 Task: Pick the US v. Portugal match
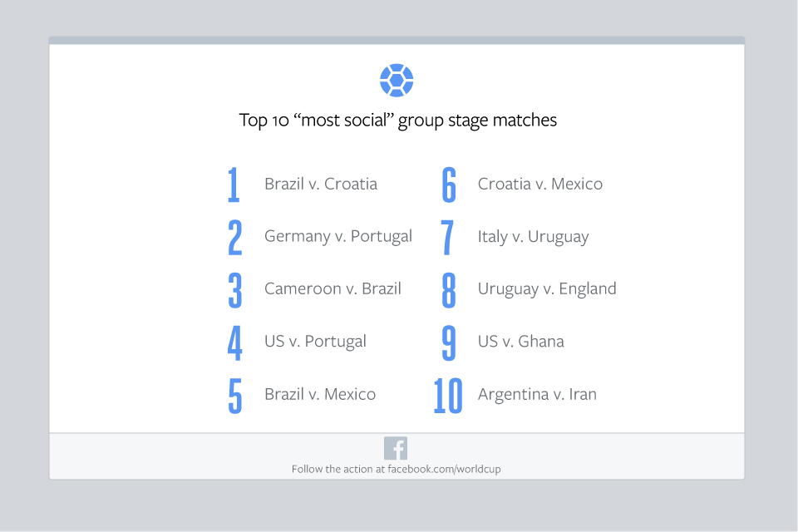tap(315, 341)
